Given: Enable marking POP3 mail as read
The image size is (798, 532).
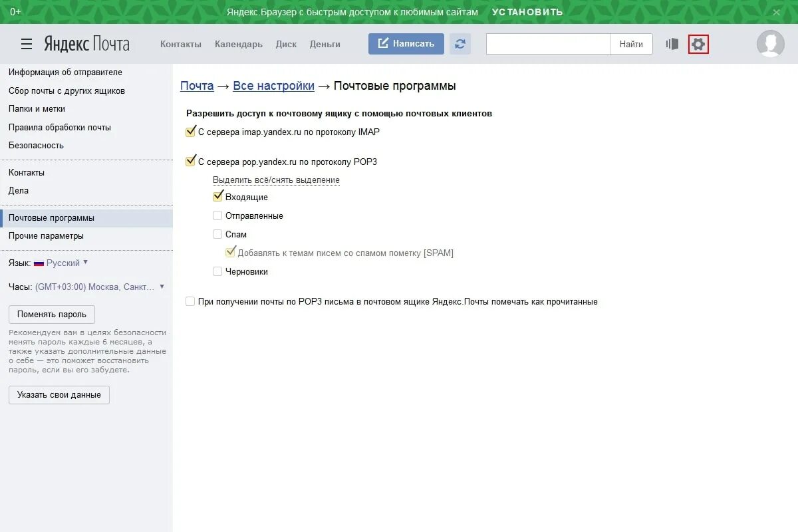Looking at the screenshot, I should tap(190, 301).
